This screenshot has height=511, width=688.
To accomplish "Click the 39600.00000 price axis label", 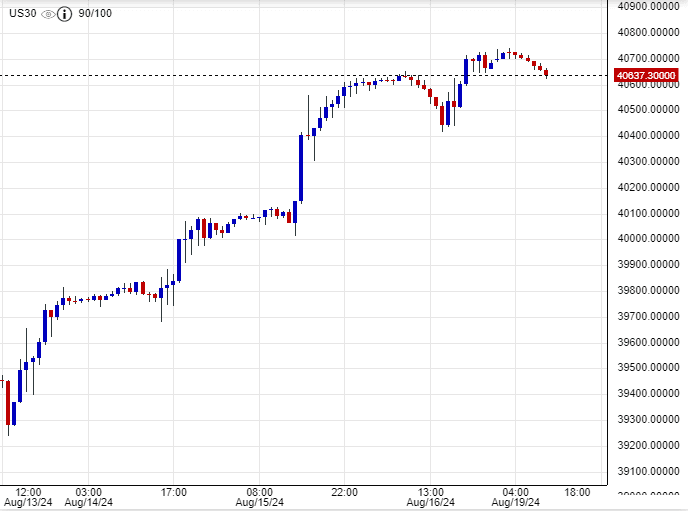I will pyautogui.click(x=648, y=342).
